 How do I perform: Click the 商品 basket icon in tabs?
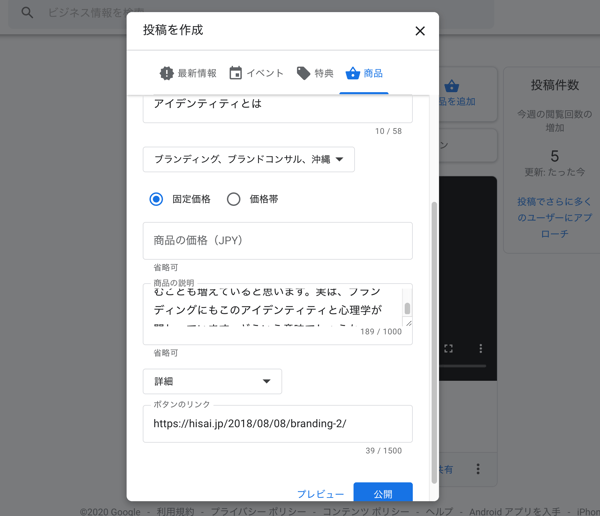click(x=352, y=73)
